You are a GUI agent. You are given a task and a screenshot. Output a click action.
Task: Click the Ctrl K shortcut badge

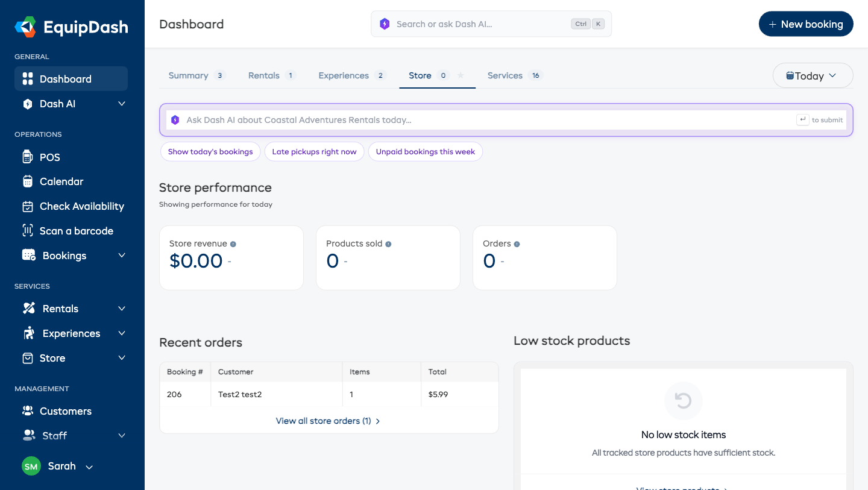tap(588, 24)
